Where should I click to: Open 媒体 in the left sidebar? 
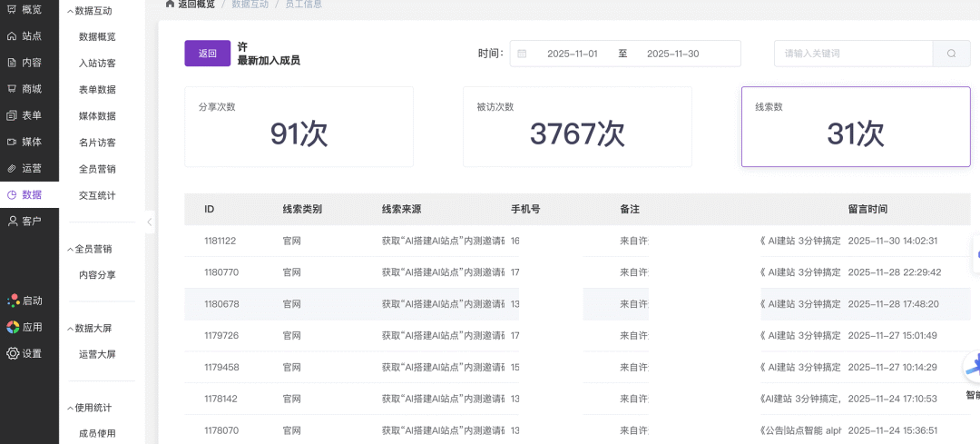click(24, 142)
